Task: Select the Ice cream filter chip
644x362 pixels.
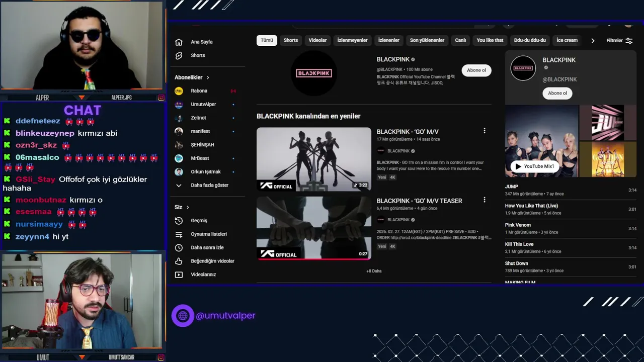Action: pyautogui.click(x=567, y=40)
